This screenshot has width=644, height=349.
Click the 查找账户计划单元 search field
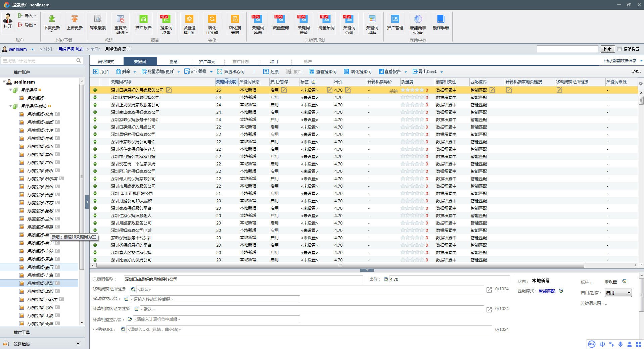[39, 61]
